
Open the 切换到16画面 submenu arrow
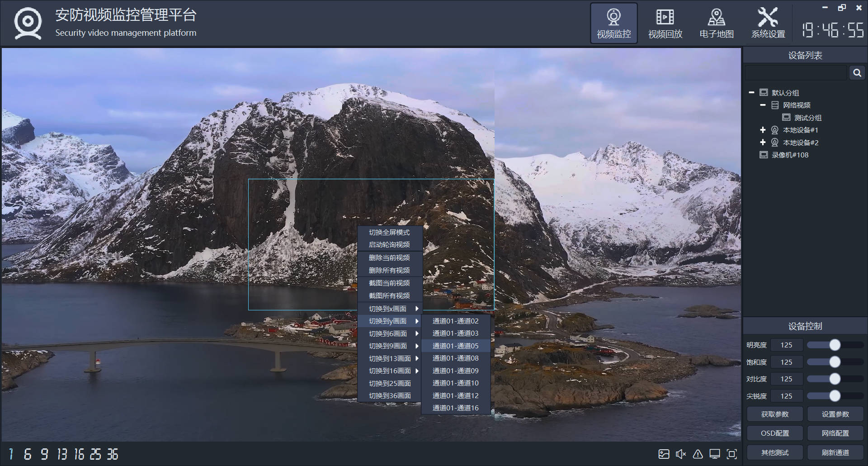(x=417, y=371)
